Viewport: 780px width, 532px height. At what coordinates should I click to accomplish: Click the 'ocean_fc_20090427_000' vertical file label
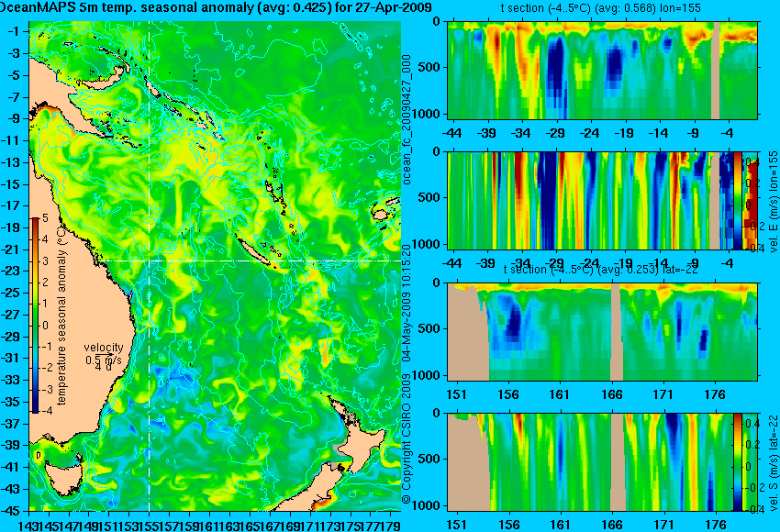(x=407, y=120)
